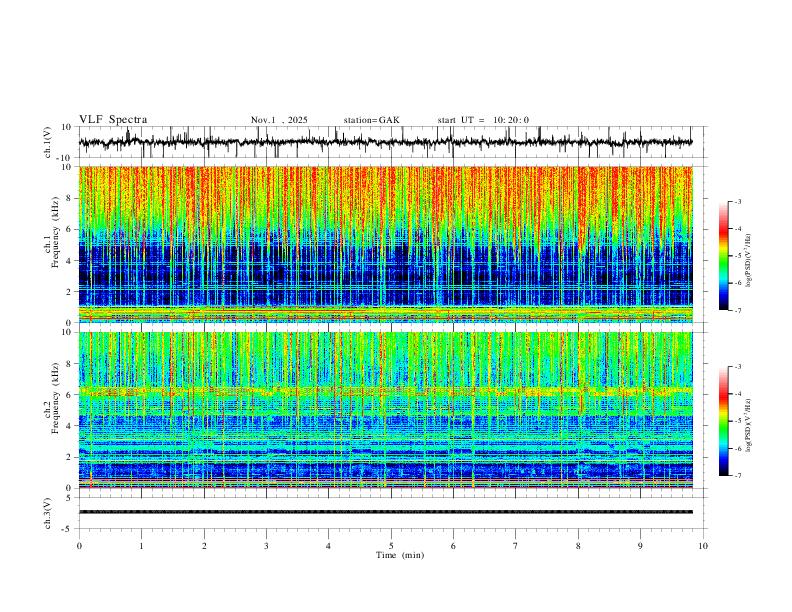The height and width of the screenshot is (612, 792).
Task: Click the '-5' tick on ch.3 axis
Action: [x=68, y=529]
